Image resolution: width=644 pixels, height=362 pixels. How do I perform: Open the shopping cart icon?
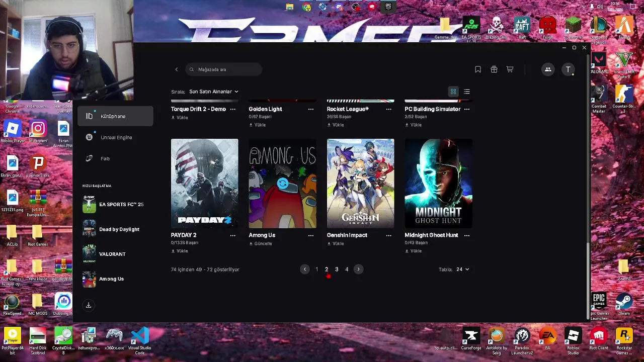[510, 69]
